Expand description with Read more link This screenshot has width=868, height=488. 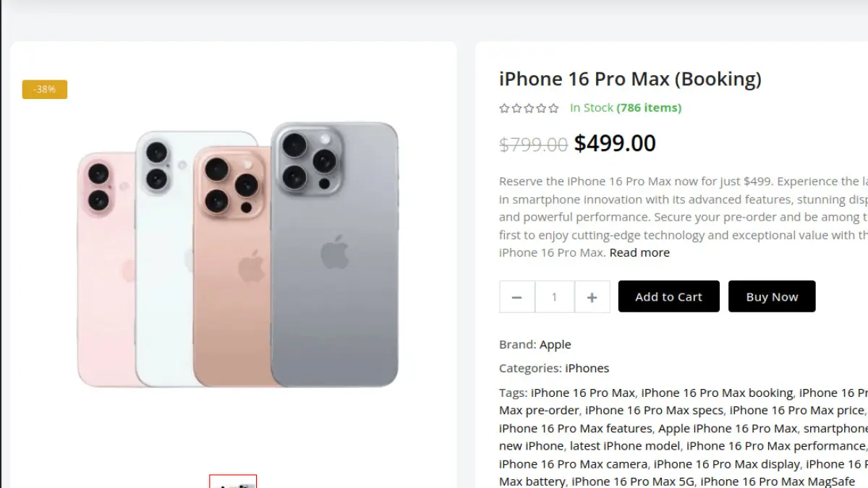(639, 252)
